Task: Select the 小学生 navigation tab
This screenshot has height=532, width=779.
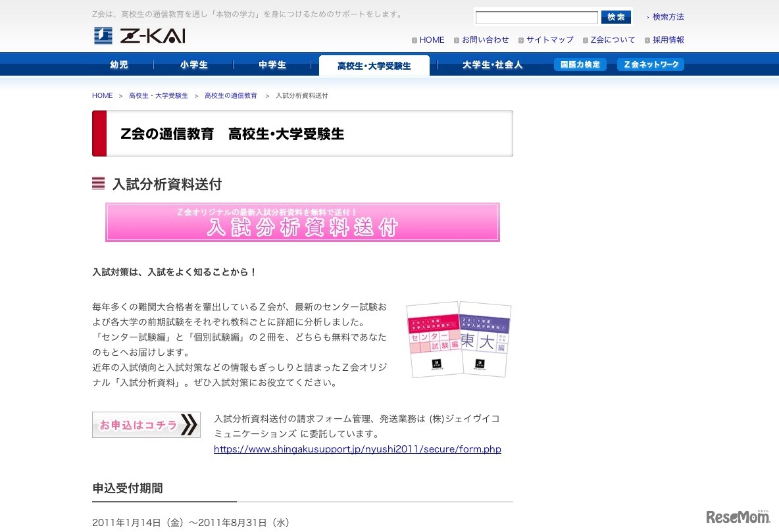Action: 193,64
